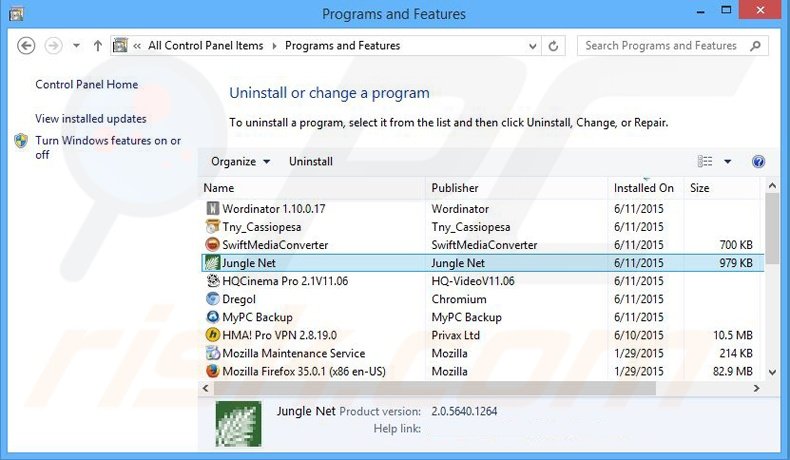Select the Mozilla Firefox icon
This screenshot has width=790, height=460.
(213, 371)
